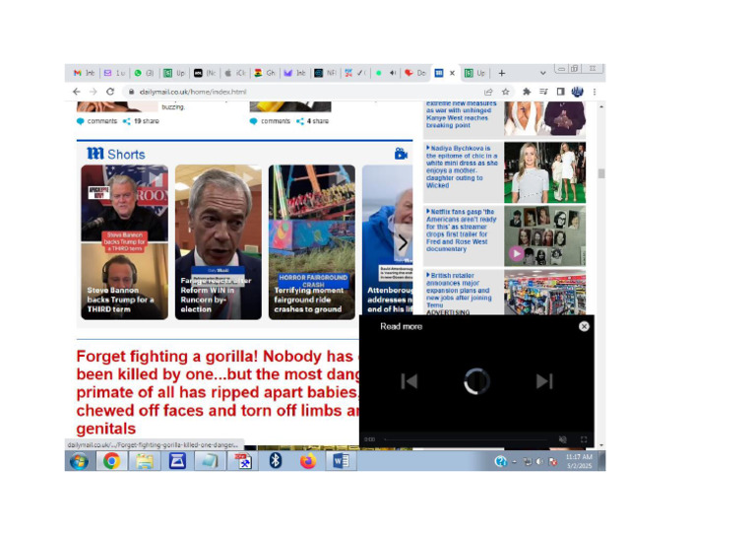
Task: Add a new browser tab
Action: 501,73
